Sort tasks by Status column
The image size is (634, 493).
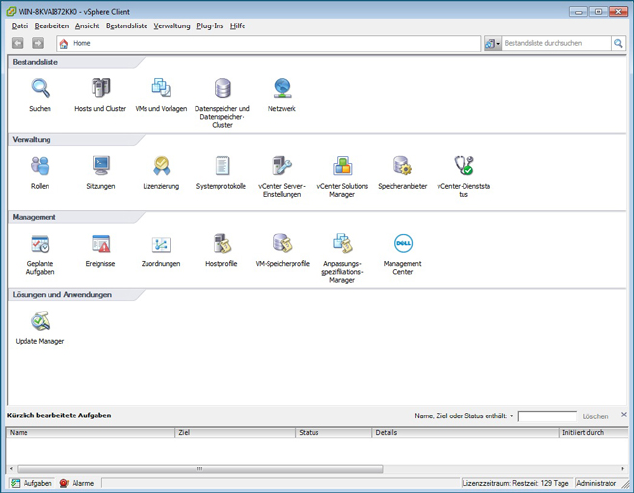coord(334,432)
